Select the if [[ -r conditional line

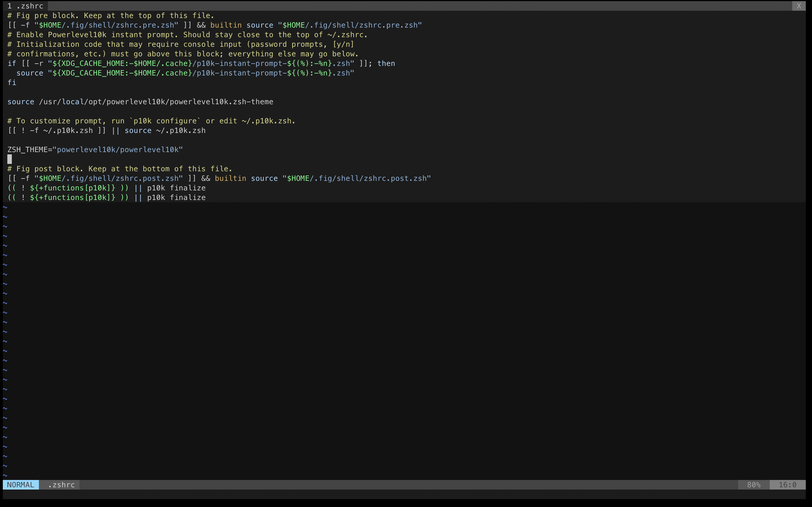201,63
